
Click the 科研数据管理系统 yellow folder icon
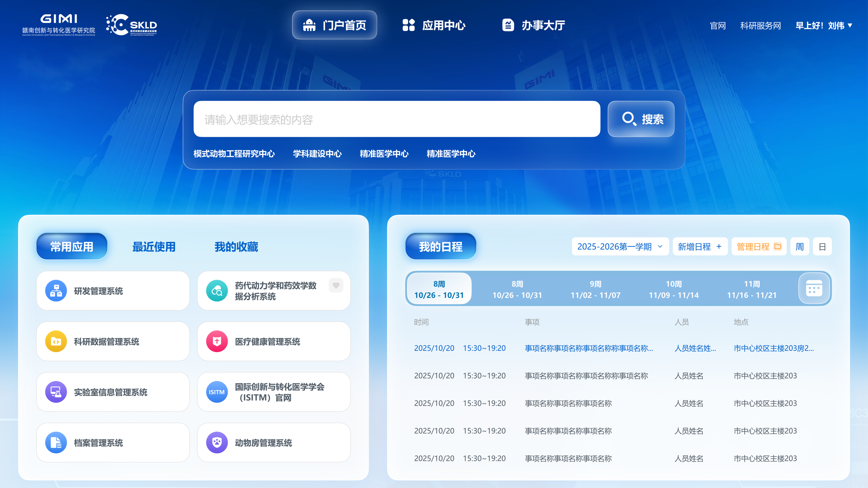pyautogui.click(x=56, y=341)
